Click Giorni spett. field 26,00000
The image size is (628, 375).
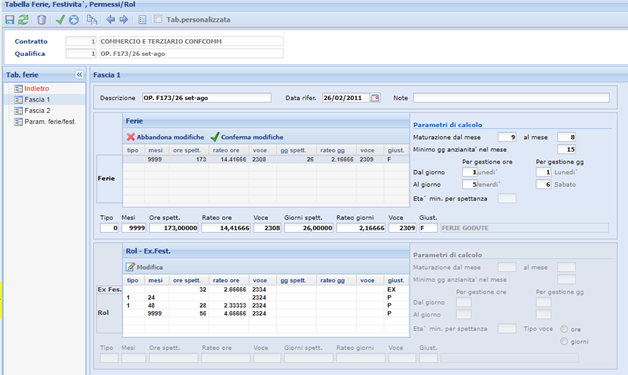click(309, 228)
